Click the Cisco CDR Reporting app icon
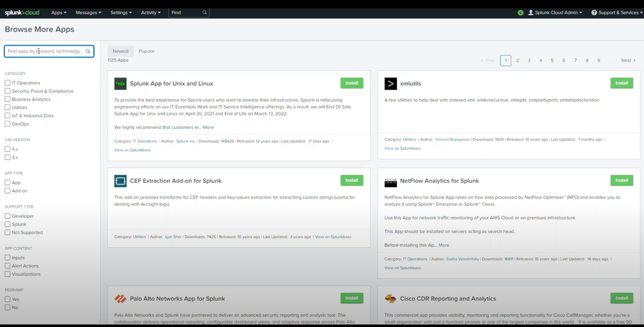Viewport: 644px width, 327px height. 391,299
